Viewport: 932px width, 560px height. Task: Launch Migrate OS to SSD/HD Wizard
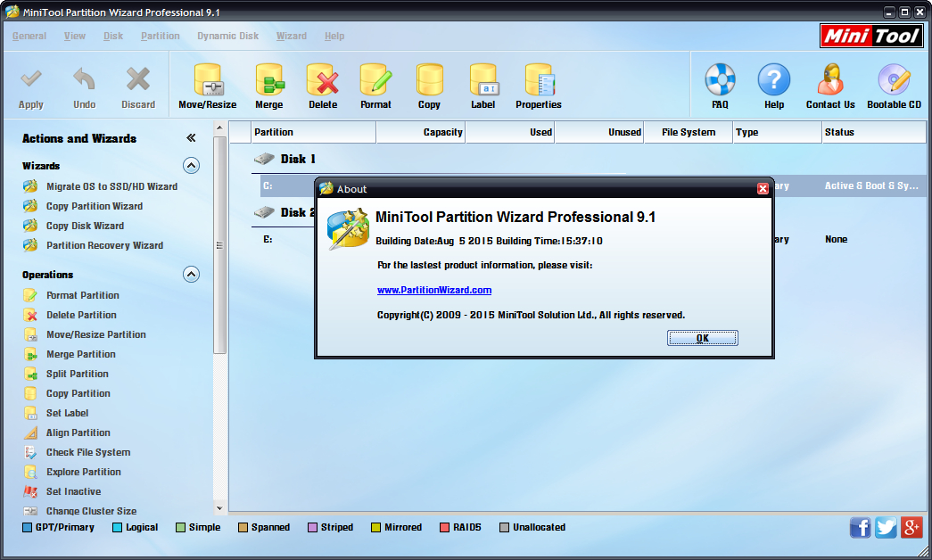pyautogui.click(x=111, y=186)
